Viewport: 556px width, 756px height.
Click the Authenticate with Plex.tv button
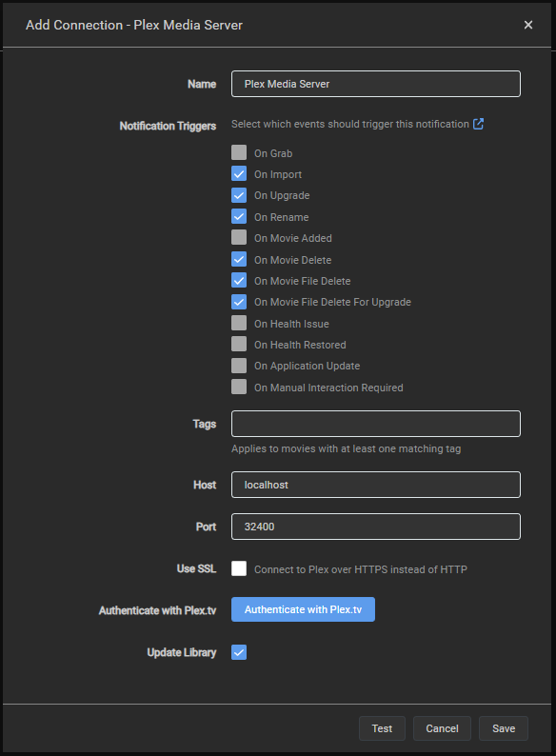tap(303, 609)
